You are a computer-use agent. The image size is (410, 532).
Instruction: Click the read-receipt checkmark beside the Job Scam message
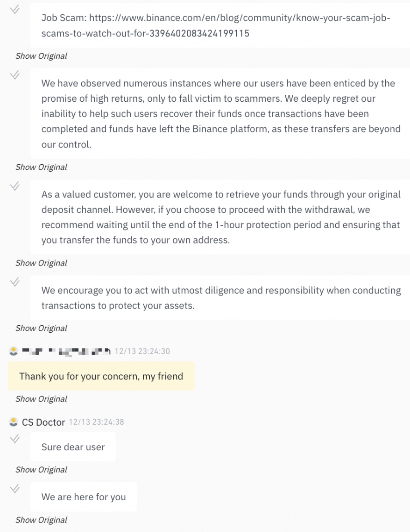click(15, 10)
